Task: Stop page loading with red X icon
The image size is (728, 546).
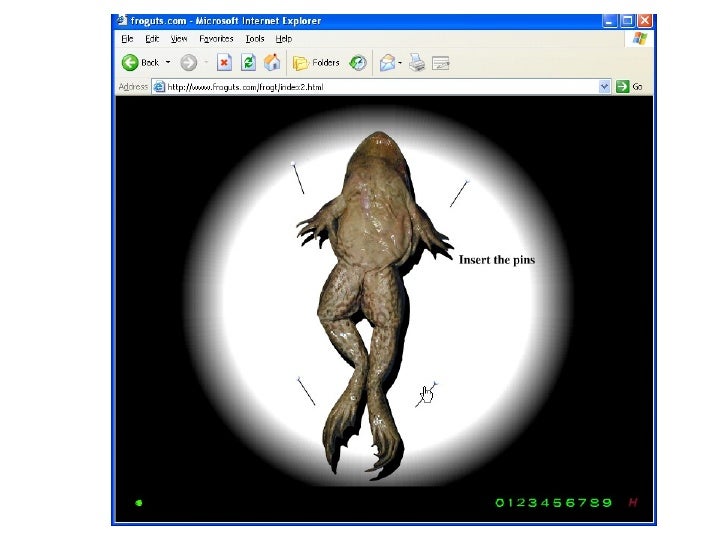Action: coord(224,62)
